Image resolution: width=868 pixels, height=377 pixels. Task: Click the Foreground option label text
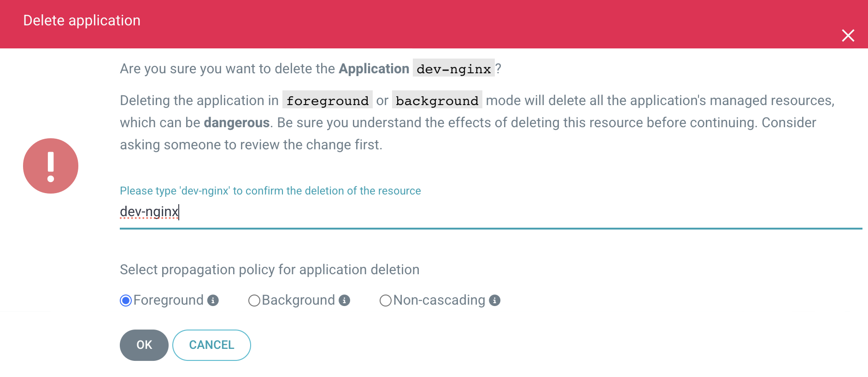[x=168, y=300]
